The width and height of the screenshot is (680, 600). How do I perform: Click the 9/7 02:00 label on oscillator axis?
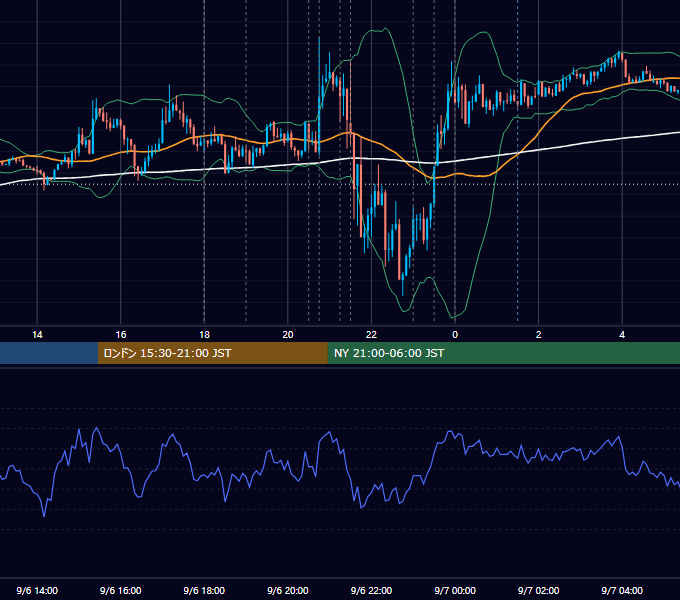(x=539, y=590)
